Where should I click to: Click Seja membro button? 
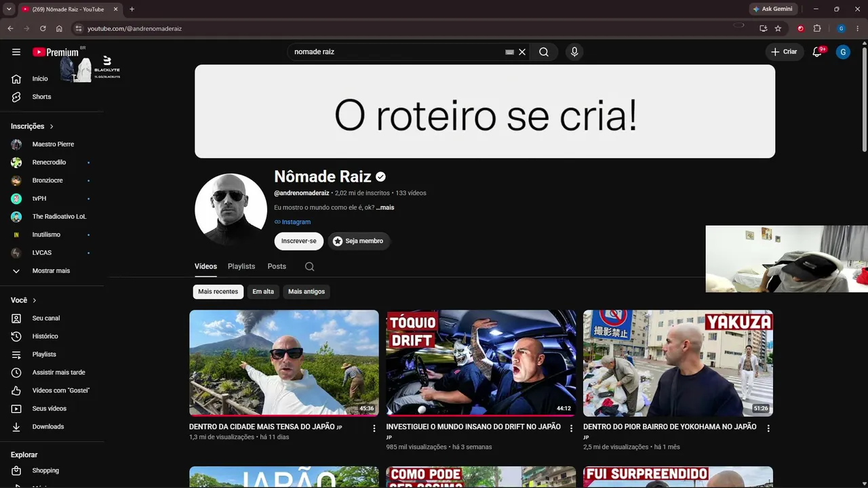pyautogui.click(x=359, y=241)
